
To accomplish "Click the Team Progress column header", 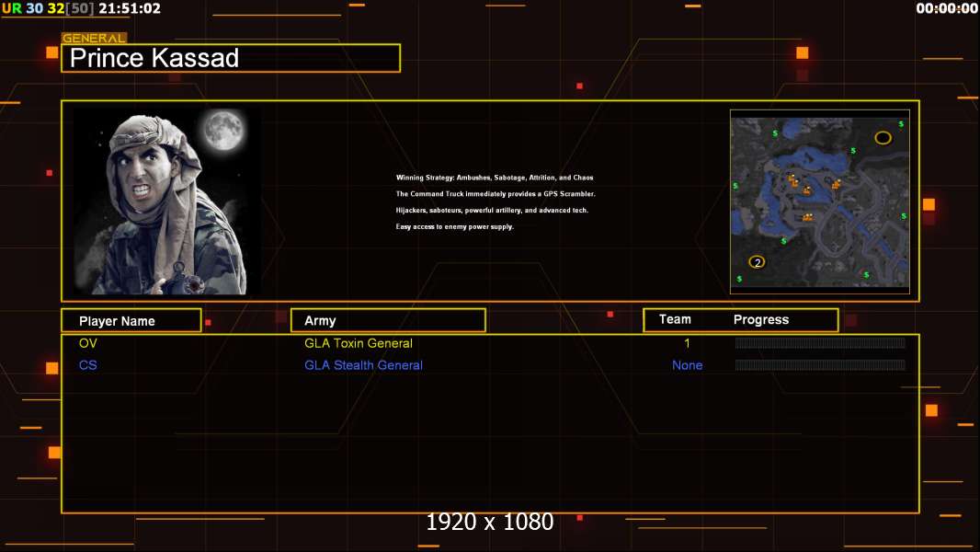I will tap(741, 319).
